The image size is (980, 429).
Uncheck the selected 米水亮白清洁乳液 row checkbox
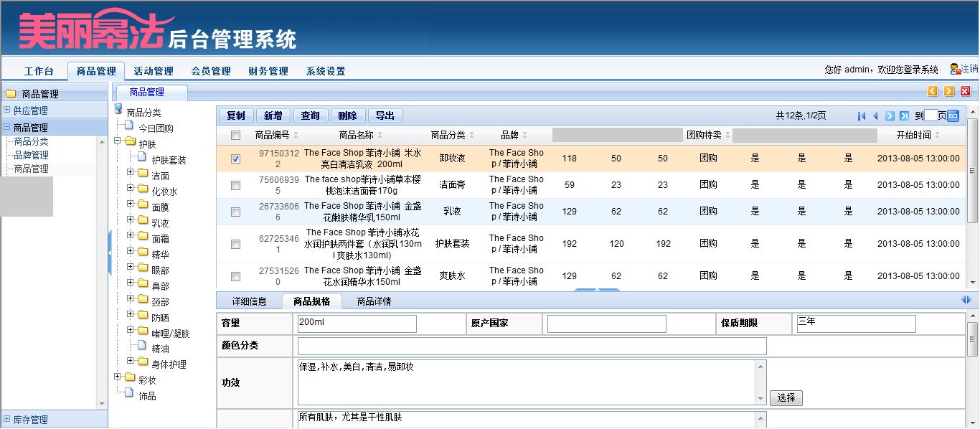(x=235, y=159)
